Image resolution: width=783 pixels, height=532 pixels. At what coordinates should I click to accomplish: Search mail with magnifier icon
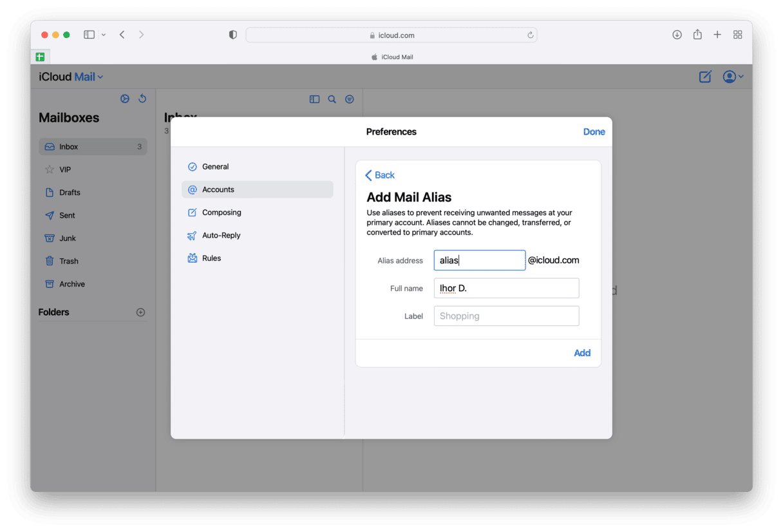[332, 99]
